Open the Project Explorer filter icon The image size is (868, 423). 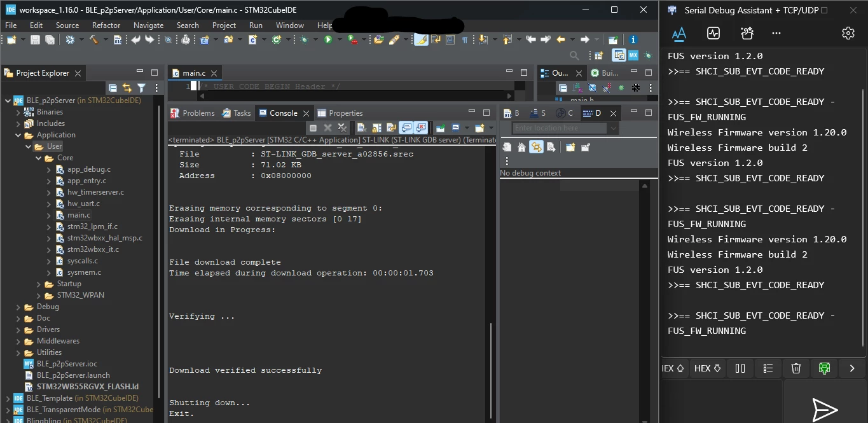click(x=141, y=88)
